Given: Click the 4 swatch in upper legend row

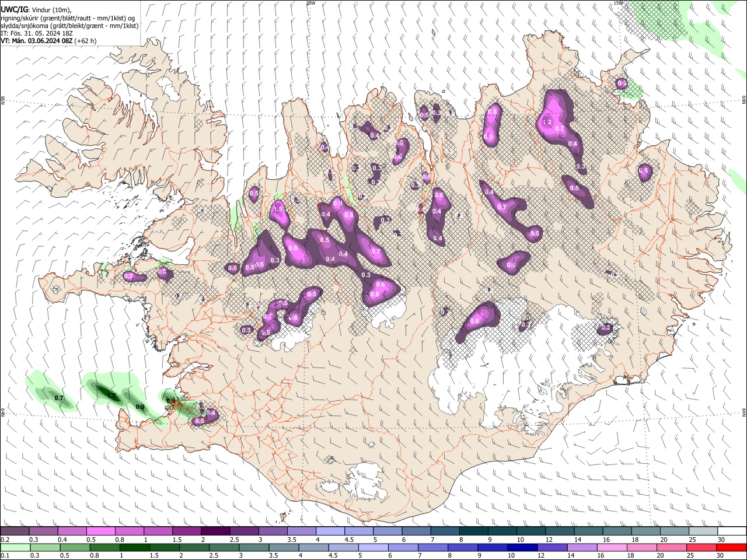Looking at the screenshot, I should [329, 531].
